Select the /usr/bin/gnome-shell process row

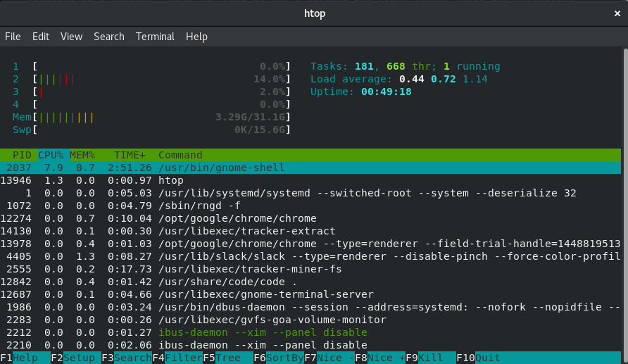coord(310,168)
